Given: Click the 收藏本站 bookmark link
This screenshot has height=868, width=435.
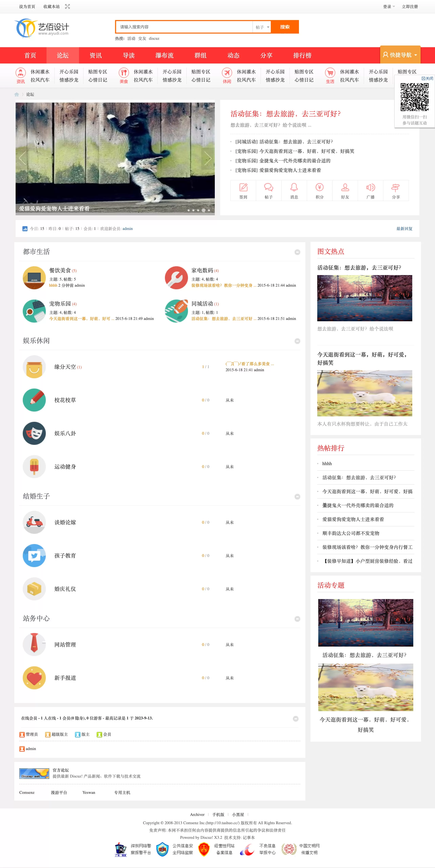Looking at the screenshot, I should (52, 6).
